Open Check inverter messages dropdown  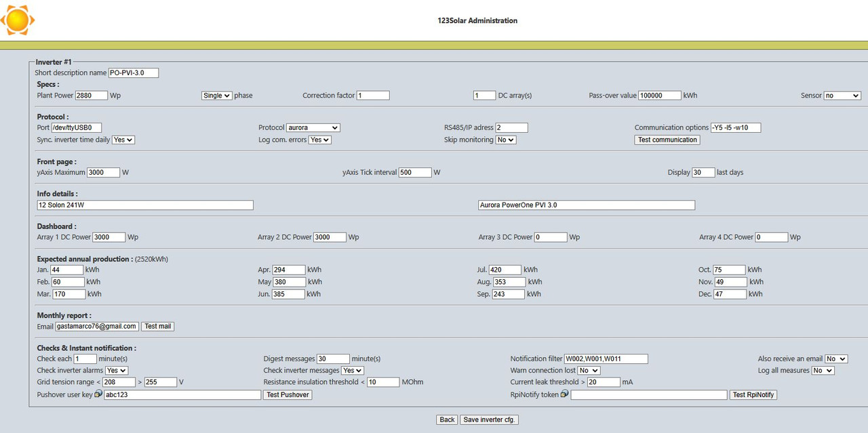(353, 370)
